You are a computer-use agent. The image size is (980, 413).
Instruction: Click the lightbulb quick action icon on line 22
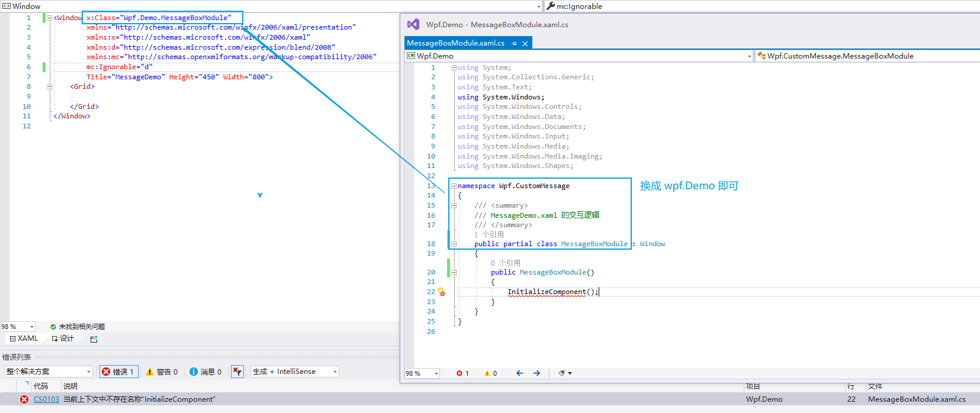click(x=441, y=292)
